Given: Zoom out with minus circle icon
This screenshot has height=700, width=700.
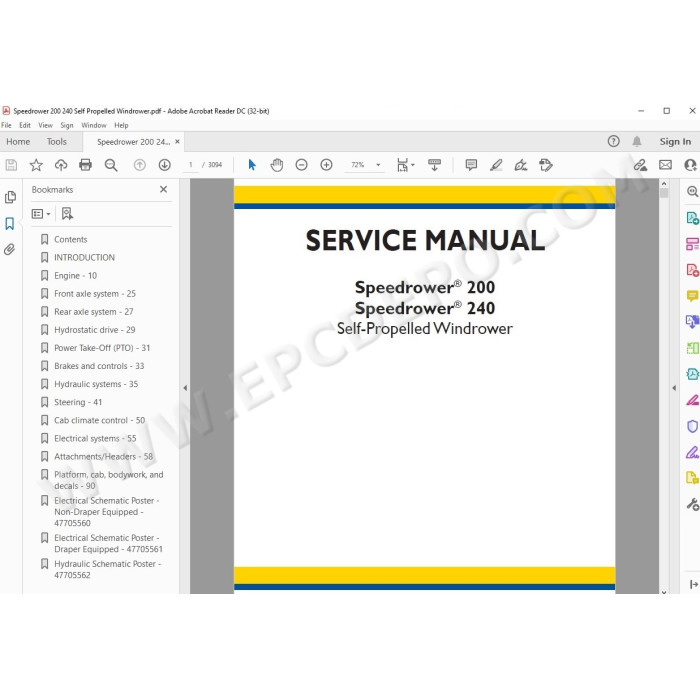Looking at the screenshot, I should tap(301, 165).
